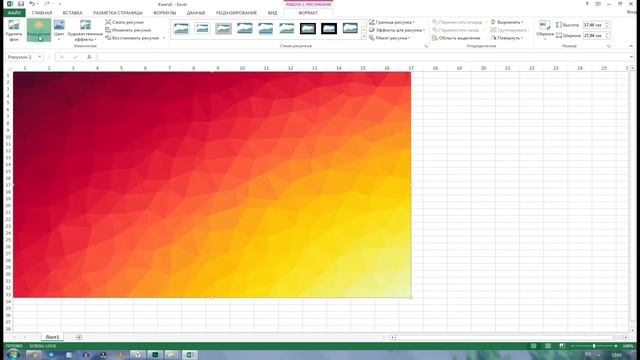Click Change Picture (Изменить рисунок)
This screenshot has width=640, height=360.
128,30
